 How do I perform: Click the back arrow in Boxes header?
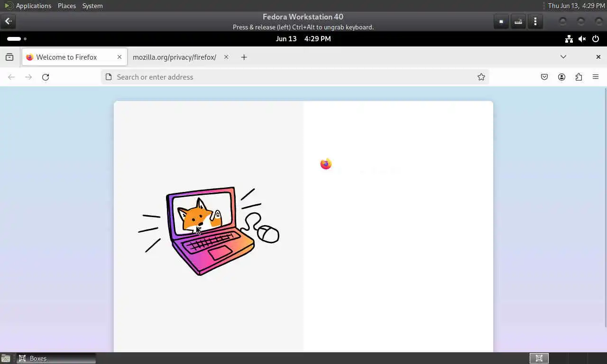[x=9, y=21]
